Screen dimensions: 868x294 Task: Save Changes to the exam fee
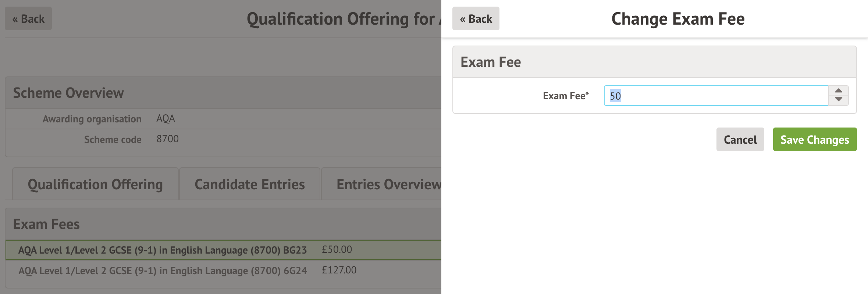815,140
